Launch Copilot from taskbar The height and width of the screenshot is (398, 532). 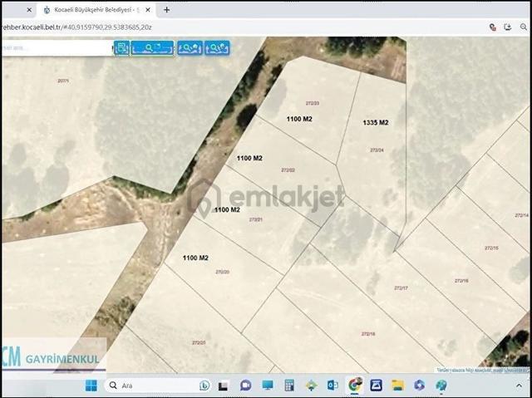(419, 386)
